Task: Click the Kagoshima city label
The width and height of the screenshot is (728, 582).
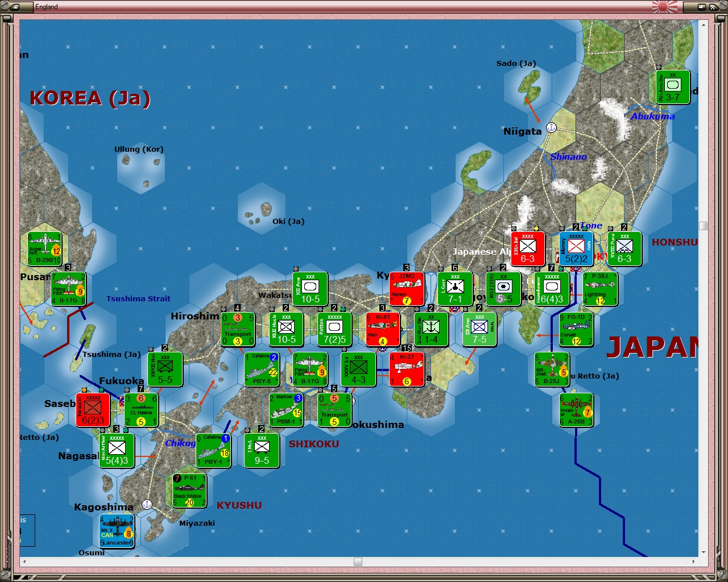Action: tap(104, 507)
